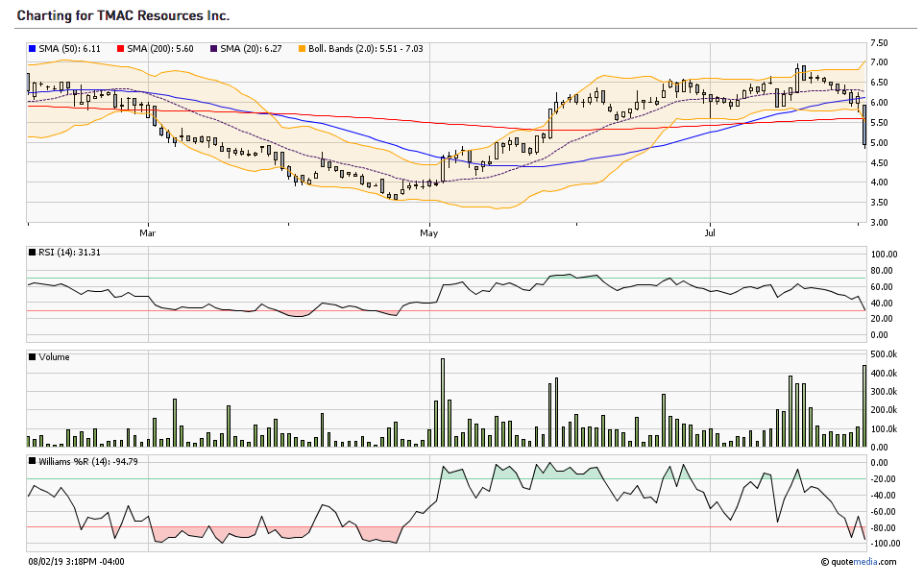The image size is (924, 584).
Task: Select Boll. Bands (2.0): 5.51 - 7.03 label
Action: tap(366, 49)
